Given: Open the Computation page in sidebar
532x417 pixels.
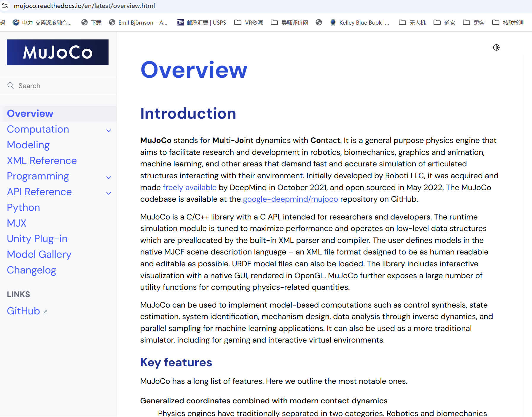Looking at the screenshot, I should (38, 129).
